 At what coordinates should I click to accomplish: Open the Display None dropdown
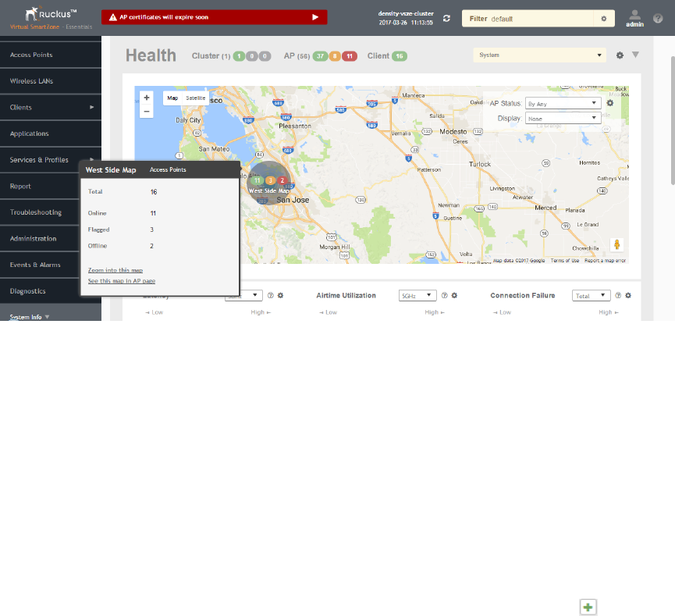tap(563, 118)
